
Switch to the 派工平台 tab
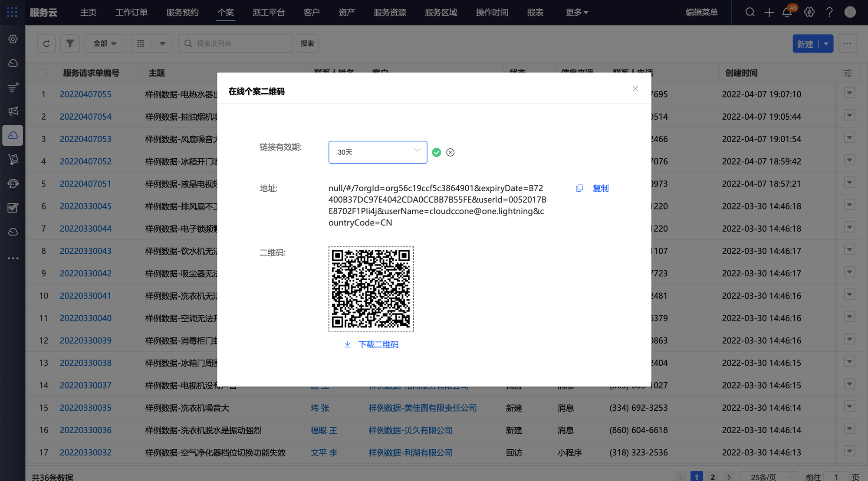269,13
